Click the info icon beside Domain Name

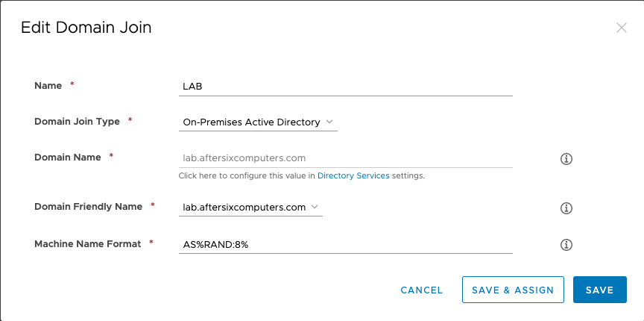pos(566,159)
